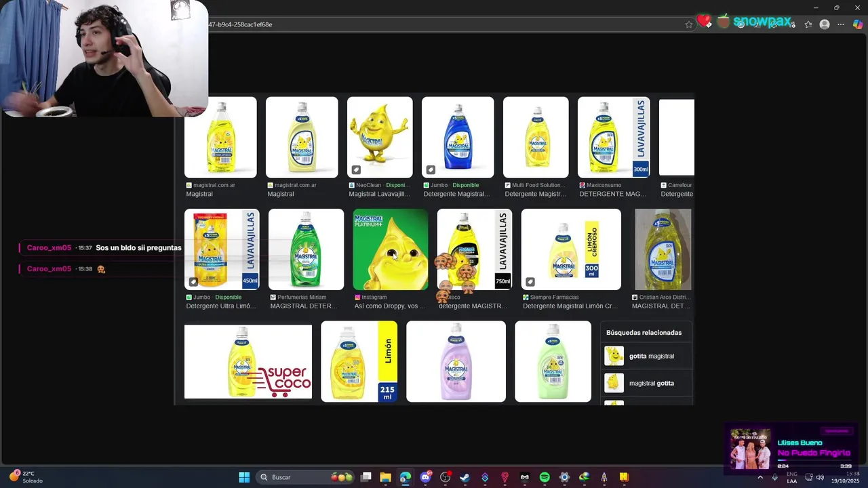Click Caroo_xm05's 'Sos un bldo' chat message
868x488 pixels.
coord(138,248)
